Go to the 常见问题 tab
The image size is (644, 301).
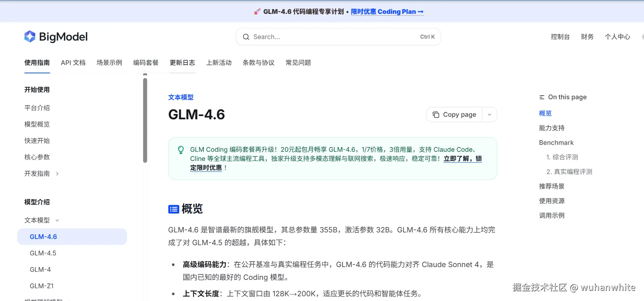[299, 63]
